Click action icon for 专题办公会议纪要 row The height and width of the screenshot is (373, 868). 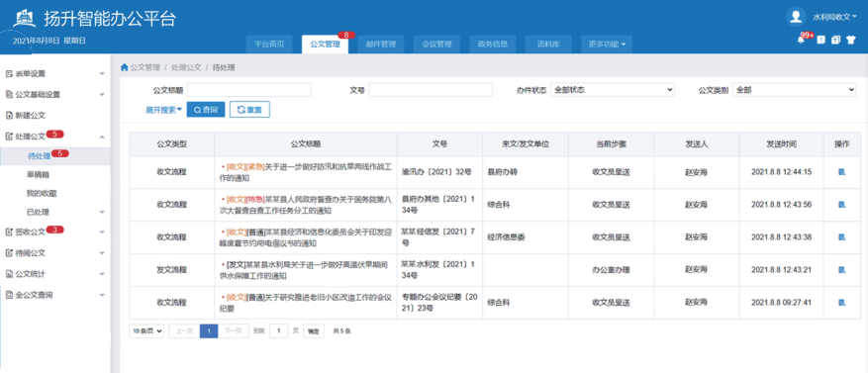(842, 303)
